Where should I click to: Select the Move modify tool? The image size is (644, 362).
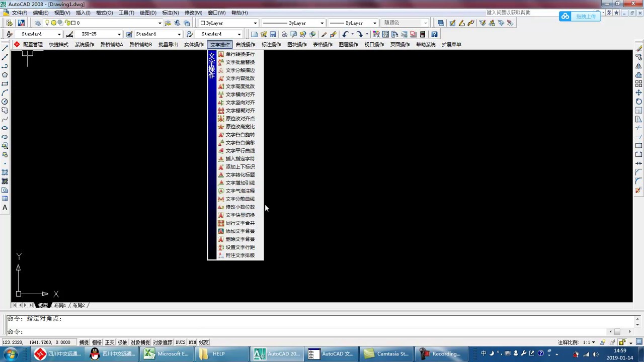coord(639,93)
